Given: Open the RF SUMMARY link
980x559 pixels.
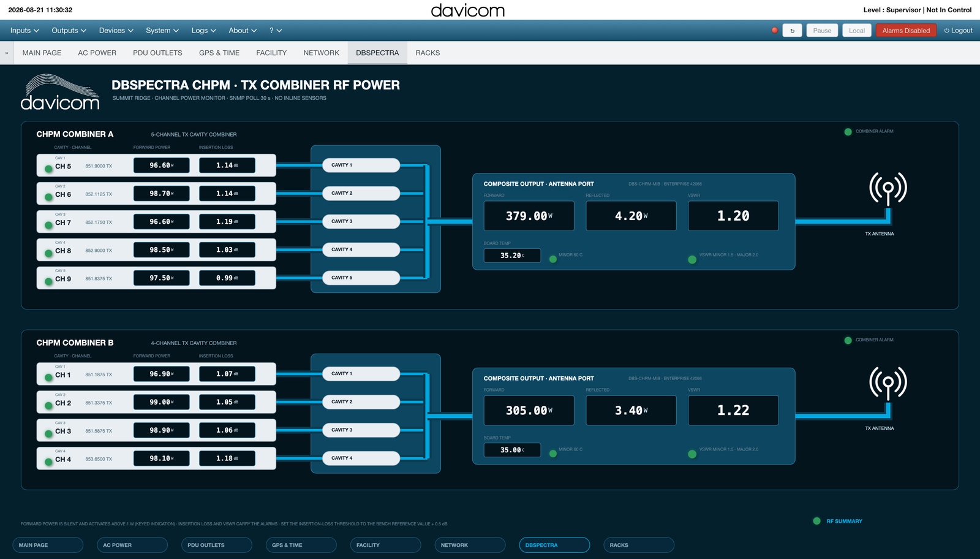Looking at the screenshot, I should click(844, 521).
